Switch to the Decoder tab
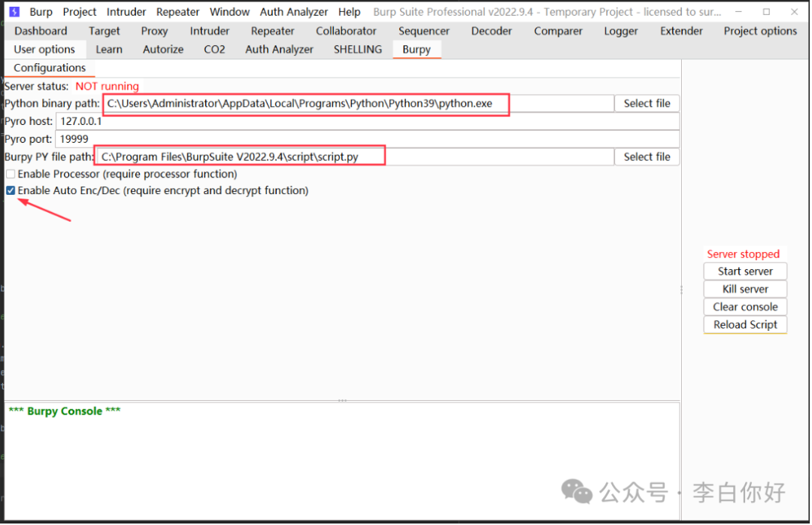 [x=492, y=31]
